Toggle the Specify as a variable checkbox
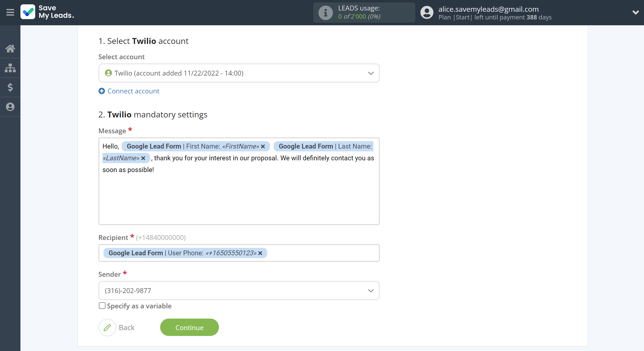 pyautogui.click(x=102, y=306)
